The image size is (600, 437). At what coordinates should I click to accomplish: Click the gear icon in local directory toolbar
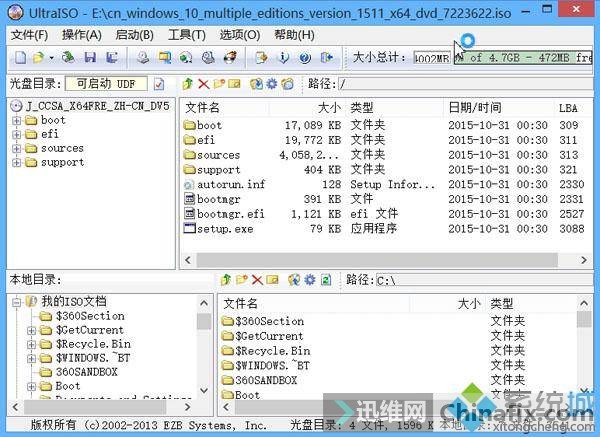(310, 280)
